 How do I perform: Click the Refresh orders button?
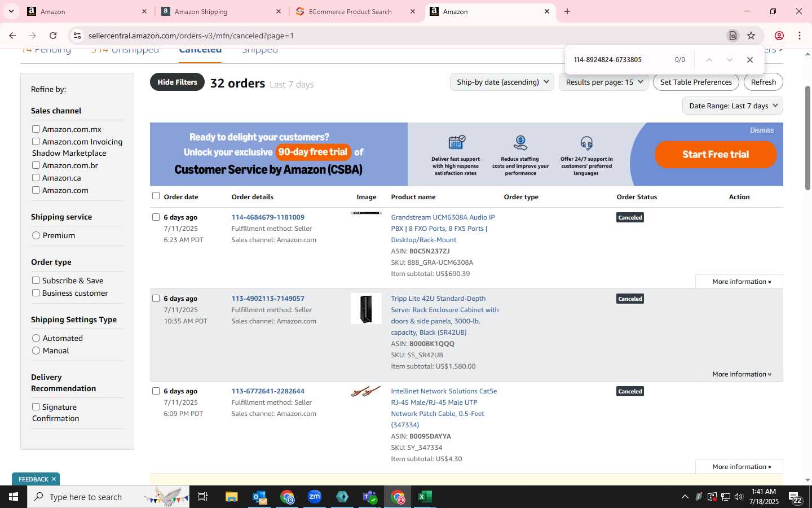(764, 82)
